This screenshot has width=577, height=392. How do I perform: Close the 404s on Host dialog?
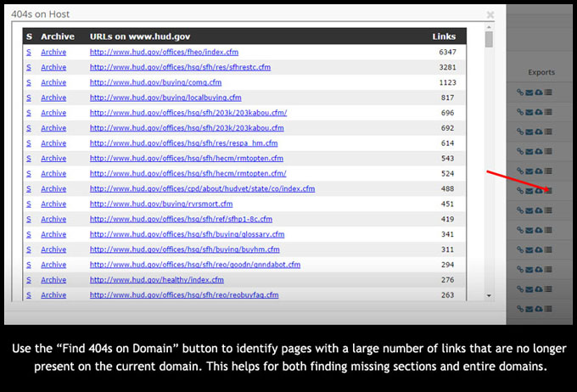490,14
